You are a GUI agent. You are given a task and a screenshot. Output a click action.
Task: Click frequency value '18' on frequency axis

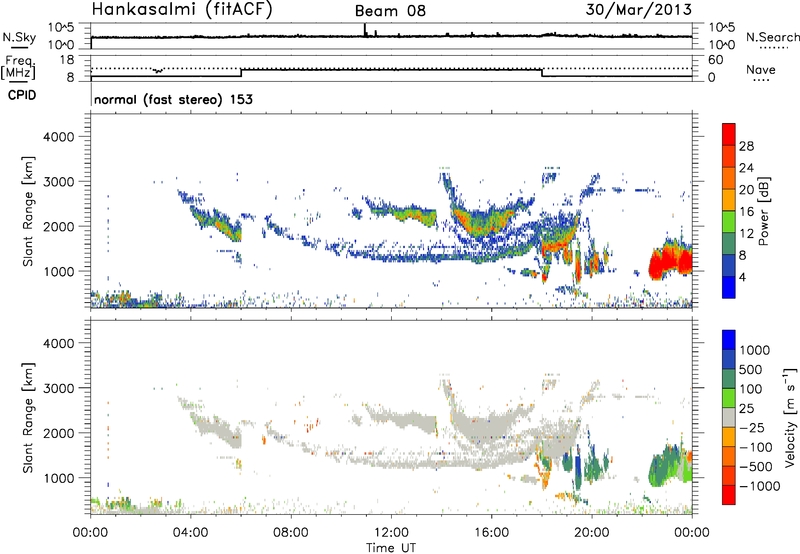pyautogui.click(x=67, y=60)
